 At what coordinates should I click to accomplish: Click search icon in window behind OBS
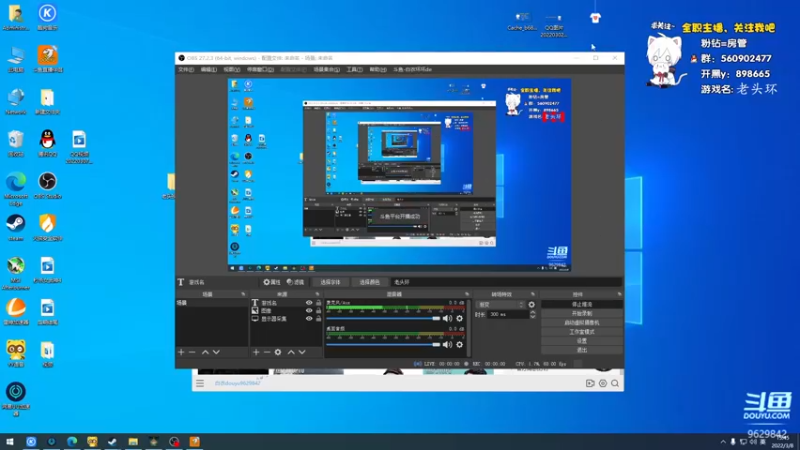click(x=615, y=383)
